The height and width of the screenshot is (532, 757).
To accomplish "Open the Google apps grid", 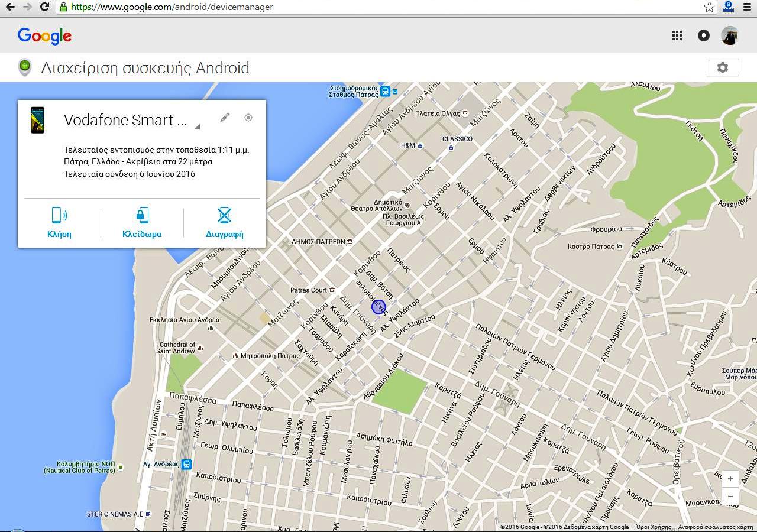I will coord(677,35).
